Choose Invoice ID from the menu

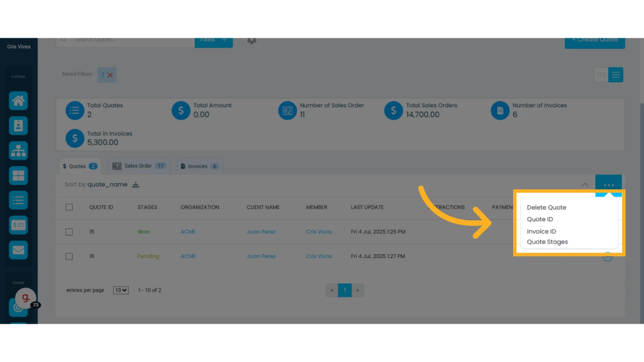pos(541,231)
